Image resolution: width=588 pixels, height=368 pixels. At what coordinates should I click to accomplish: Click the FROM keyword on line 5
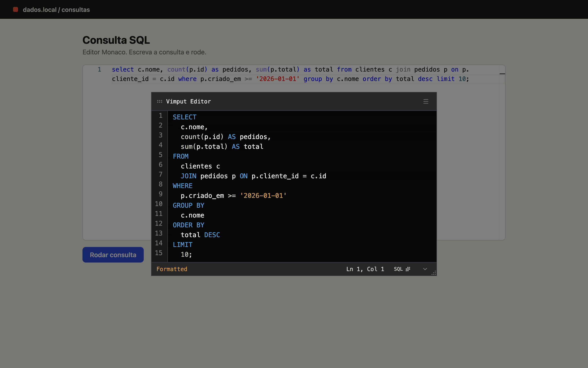181,156
